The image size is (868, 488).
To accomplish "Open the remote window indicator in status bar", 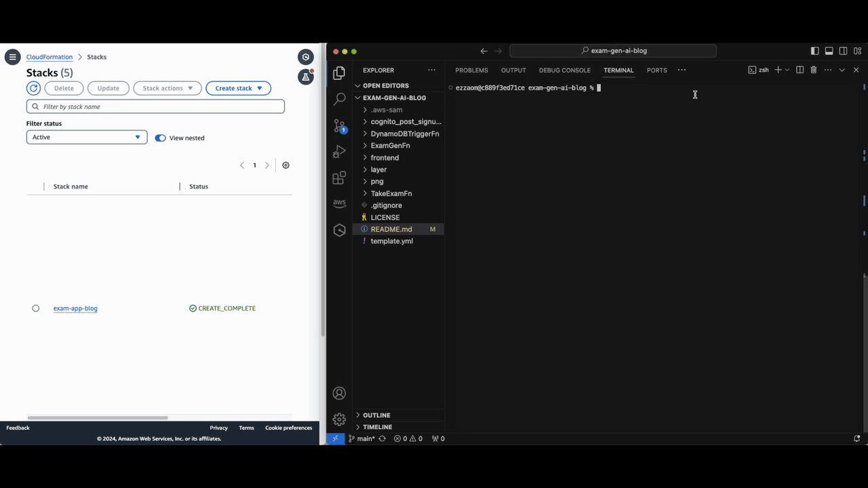I will (x=335, y=439).
